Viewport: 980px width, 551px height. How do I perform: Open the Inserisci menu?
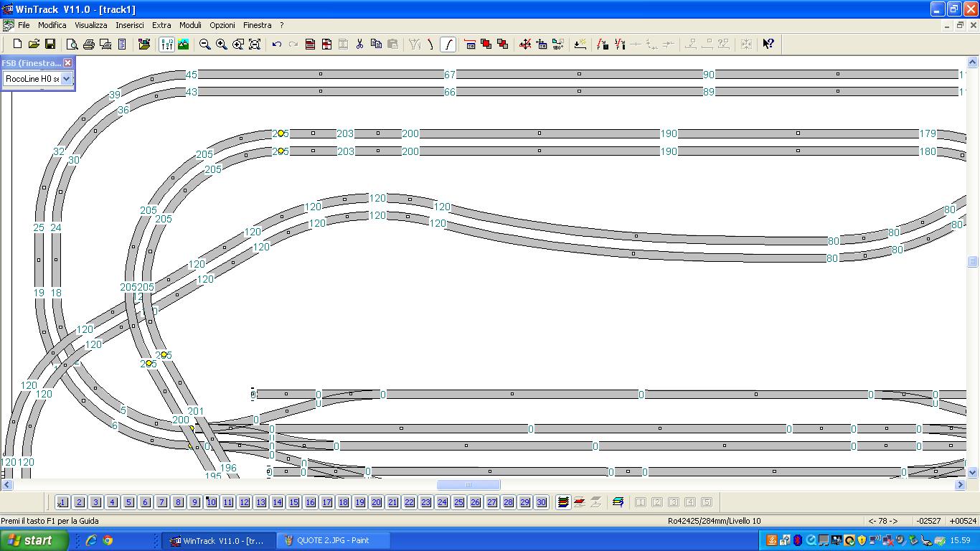(x=130, y=25)
